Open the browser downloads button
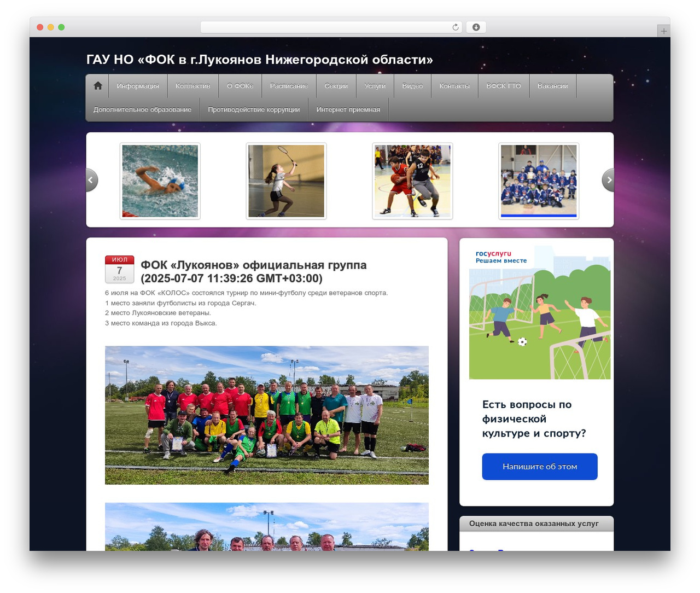Image resolution: width=700 pixels, height=593 pixels. click(476, 27)
